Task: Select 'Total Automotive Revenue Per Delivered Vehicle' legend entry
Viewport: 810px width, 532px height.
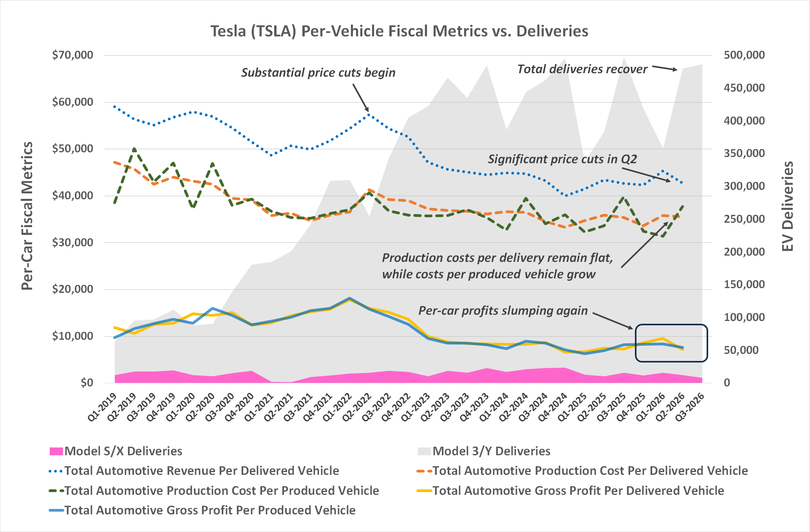Action: click(194, 471)
